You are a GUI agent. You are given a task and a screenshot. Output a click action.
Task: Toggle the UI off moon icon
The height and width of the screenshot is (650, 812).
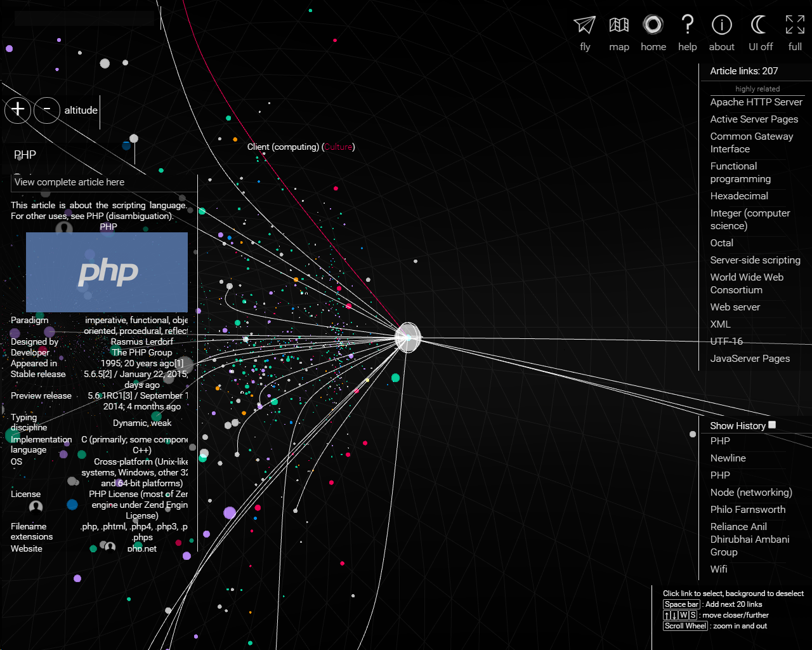tap(759, 25)
